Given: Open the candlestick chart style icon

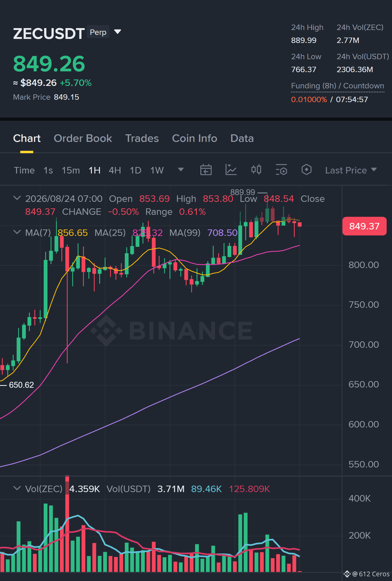Looking at the screenshot, I should (256, 170).
